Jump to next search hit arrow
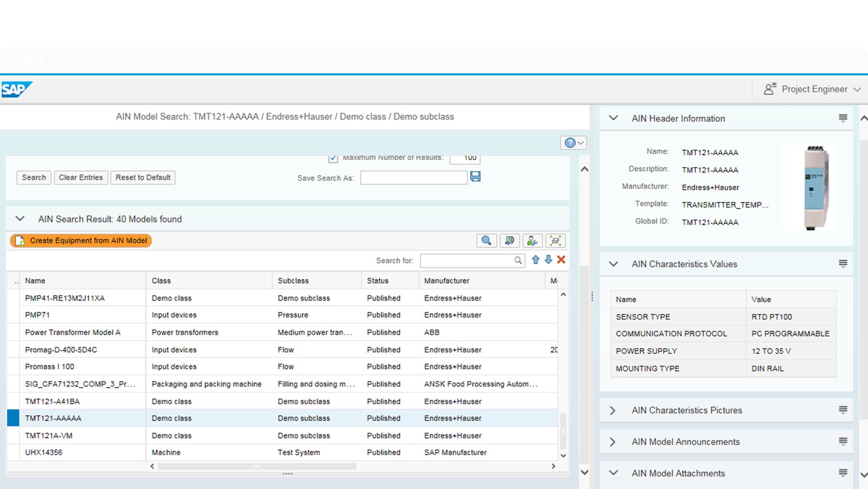 click(549, 260)
